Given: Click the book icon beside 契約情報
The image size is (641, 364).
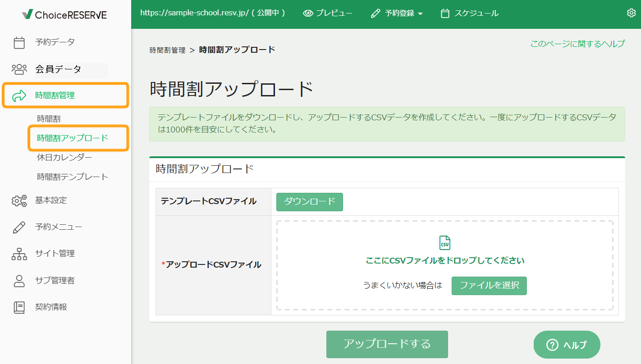Looking at the screenshot, I should tap(19, 307).
